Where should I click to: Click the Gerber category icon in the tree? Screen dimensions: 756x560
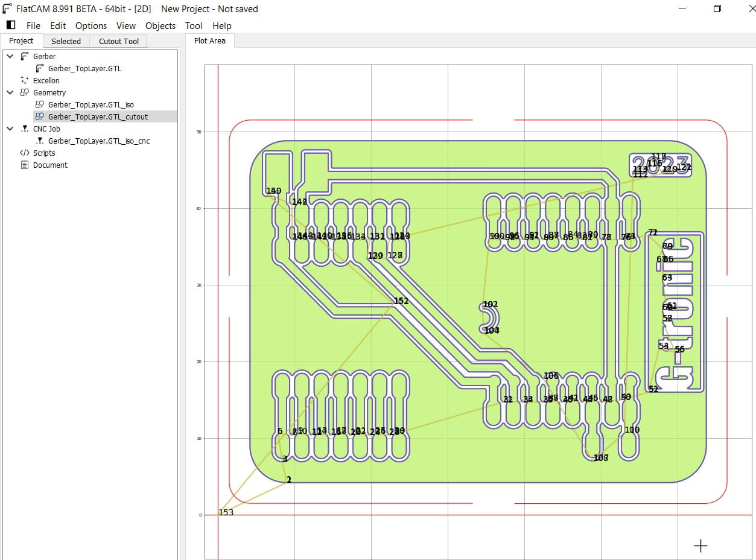tap(25, 56)
